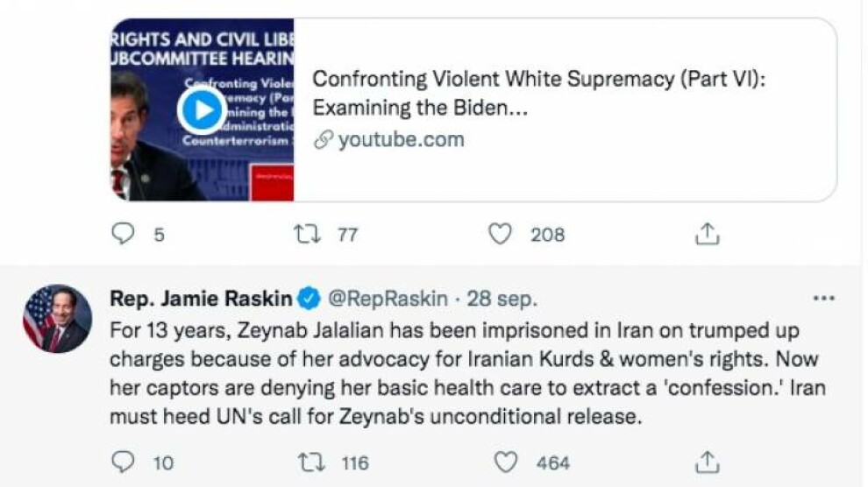
Task: Click the blue verified badge
Action: click(x=309, y=299)
